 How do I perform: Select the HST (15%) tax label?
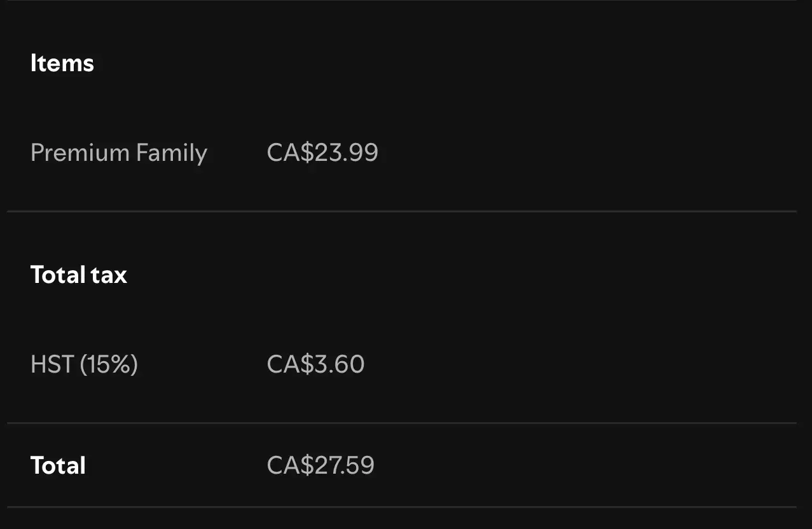point(84,364)
